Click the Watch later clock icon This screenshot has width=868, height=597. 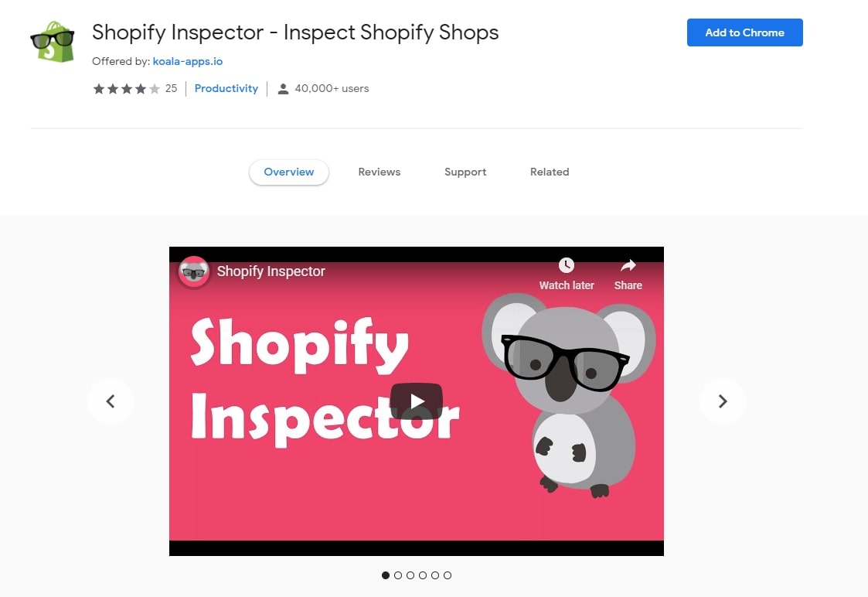tap(567, 265)
